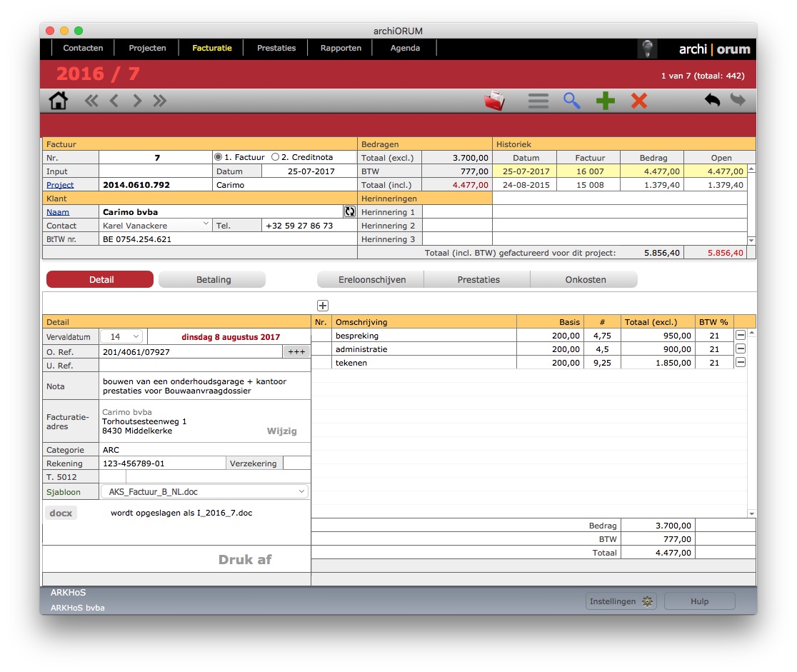Click the lightbulb icon in top bar
This screenshot has width=797, height=672.
point(647,49)
